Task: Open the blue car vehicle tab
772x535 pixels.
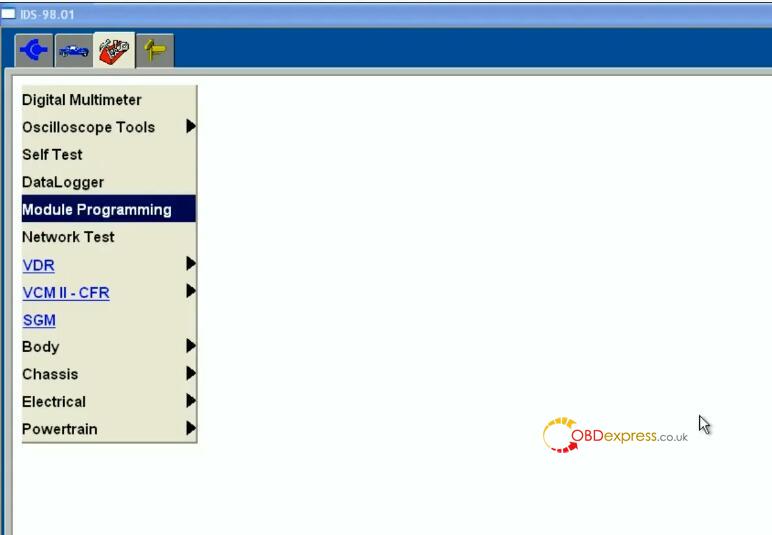Action: click(73, 50)
